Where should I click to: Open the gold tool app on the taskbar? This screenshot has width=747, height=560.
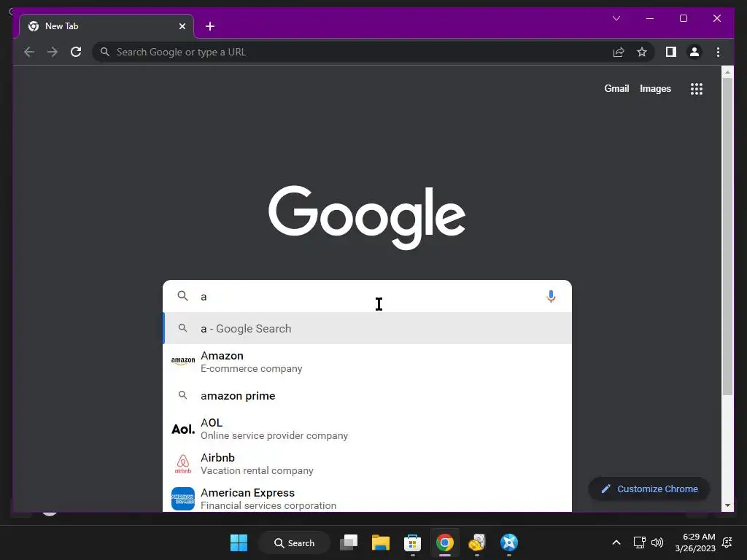point(477,542)
